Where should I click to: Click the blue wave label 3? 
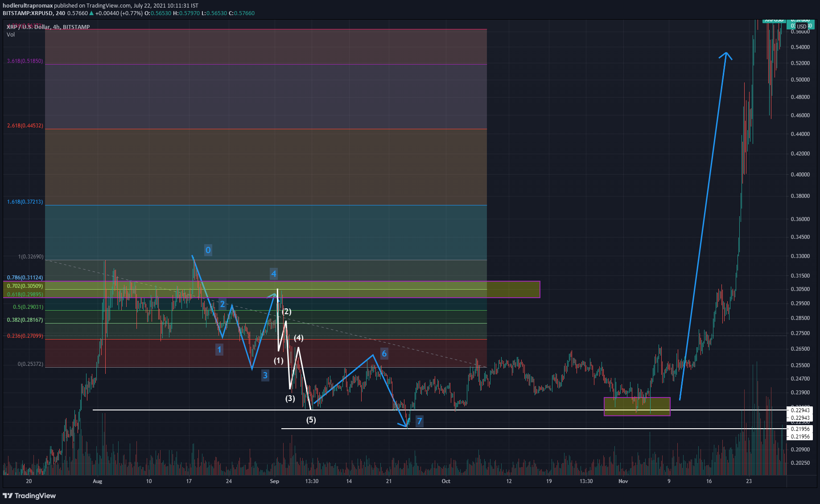point(265,375)
